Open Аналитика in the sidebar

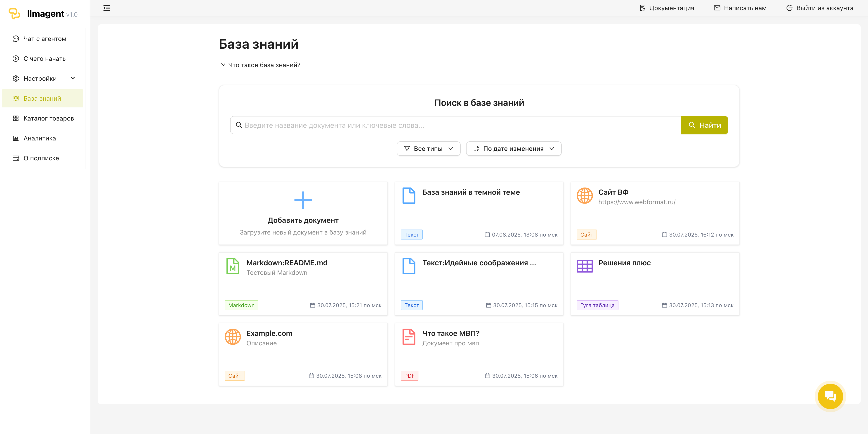[x=39, y=138]
